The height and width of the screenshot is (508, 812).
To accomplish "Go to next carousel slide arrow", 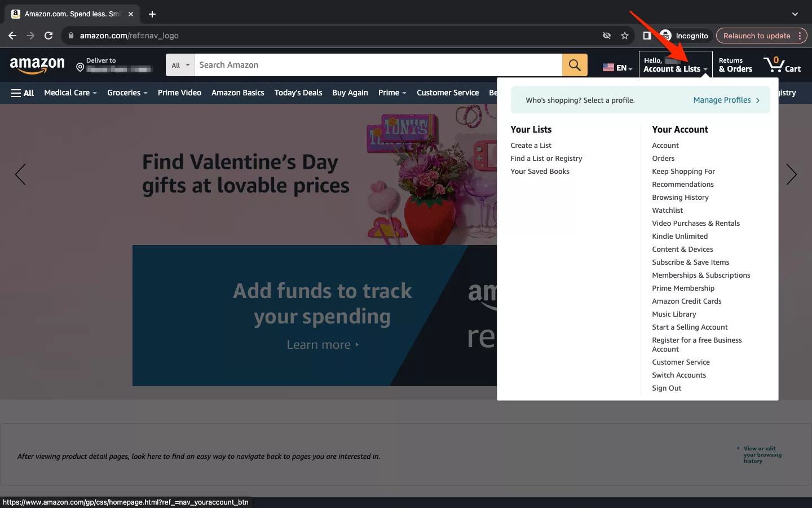I will tap(792, 174).
